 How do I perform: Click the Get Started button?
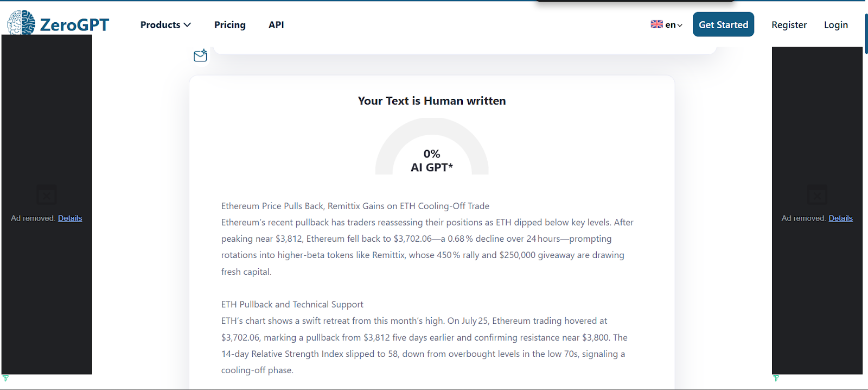click(x=723, y=24)
